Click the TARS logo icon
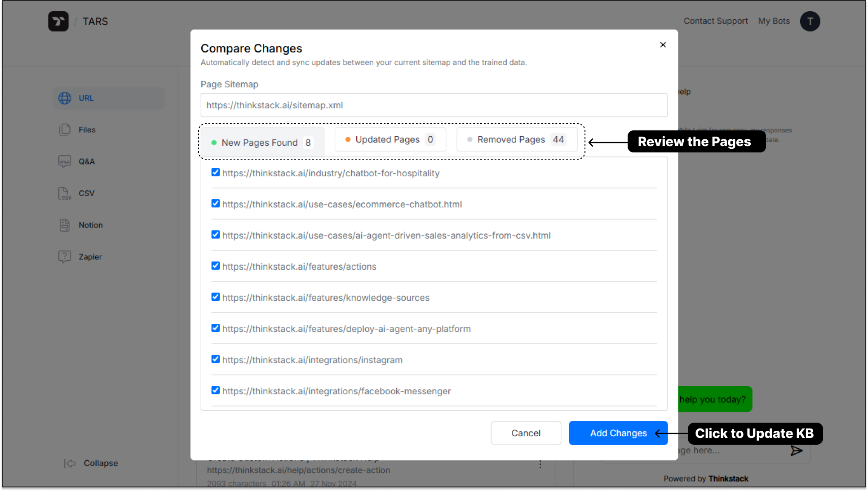Image resolution: width=868 pixels, height=491 pixels. (58, 21)
